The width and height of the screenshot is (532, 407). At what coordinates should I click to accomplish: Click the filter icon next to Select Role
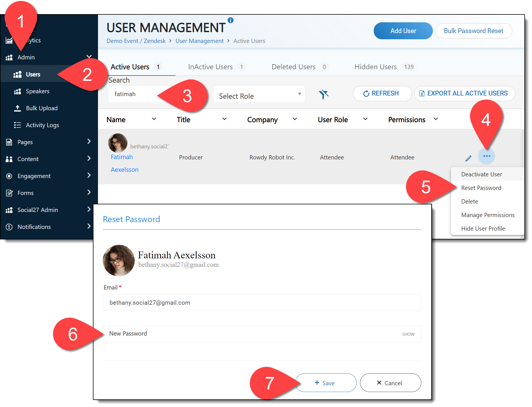(324, 94)
